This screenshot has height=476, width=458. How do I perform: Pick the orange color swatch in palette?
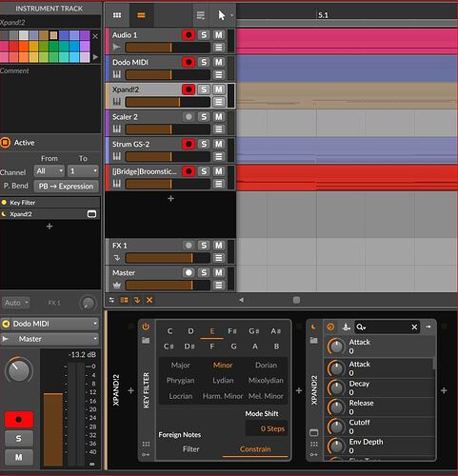click(x=24, y=47)
